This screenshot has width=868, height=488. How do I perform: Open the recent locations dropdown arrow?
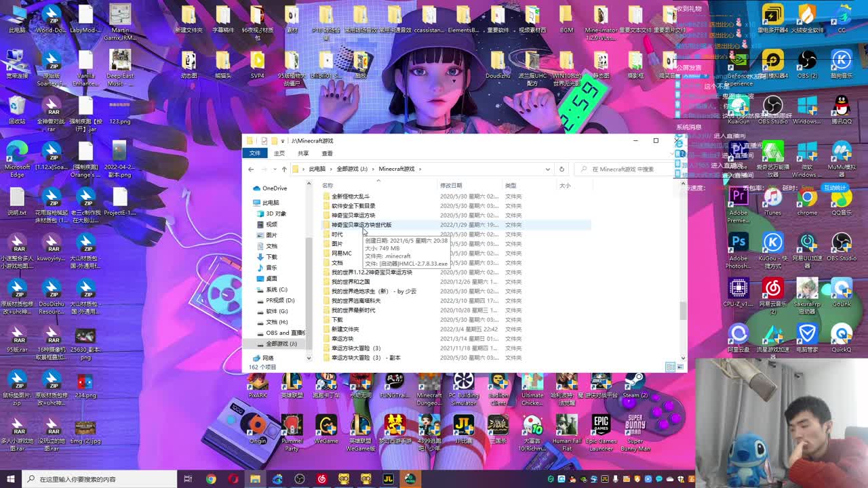point(275,169)
